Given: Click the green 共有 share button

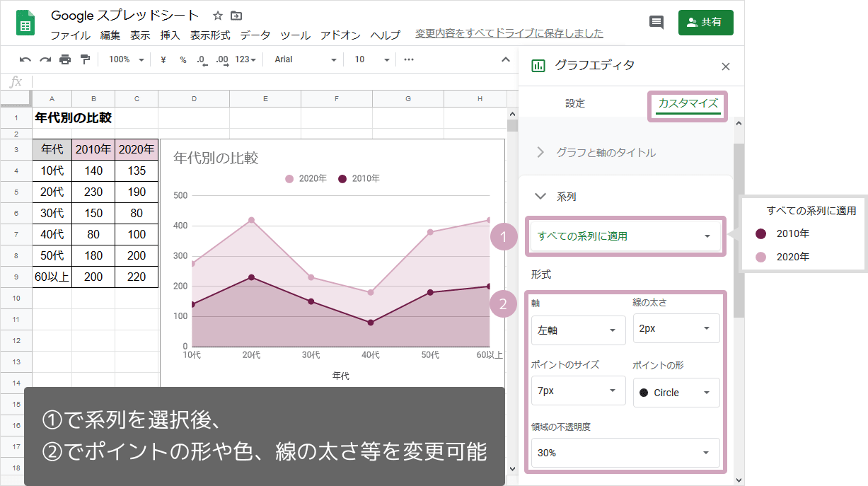Looking at the screenshot, I should pyautogui.click(x=705, y=22).
